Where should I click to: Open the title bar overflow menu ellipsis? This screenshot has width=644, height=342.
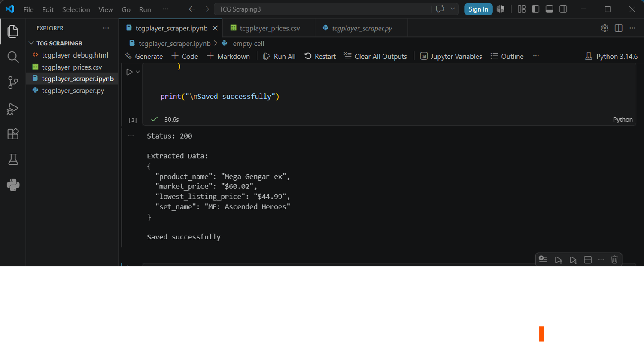click(166, 9)
